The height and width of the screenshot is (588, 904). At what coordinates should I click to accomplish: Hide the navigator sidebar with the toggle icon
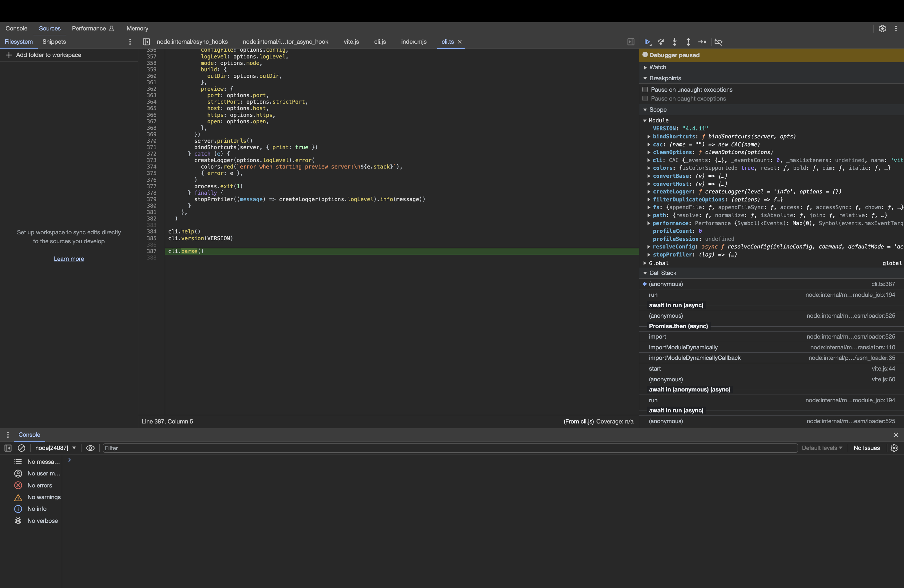click(x=146, y=42)
